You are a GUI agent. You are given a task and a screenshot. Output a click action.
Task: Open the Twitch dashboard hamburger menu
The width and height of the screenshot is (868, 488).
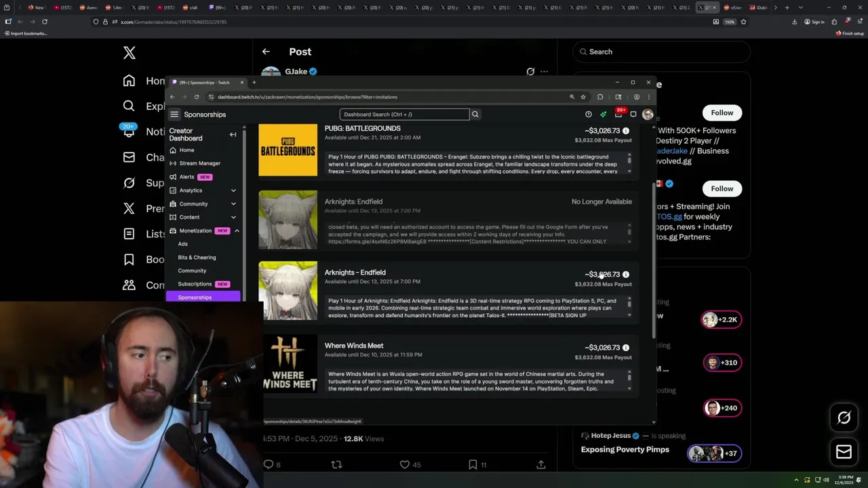(174, 115)
